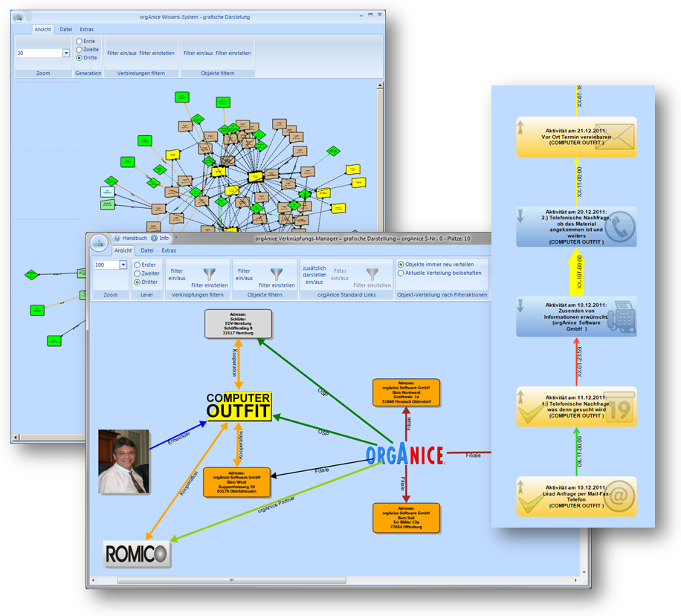681x616 pixels.
Task: Select the Büro Nordwest address node
Action: 406,392
